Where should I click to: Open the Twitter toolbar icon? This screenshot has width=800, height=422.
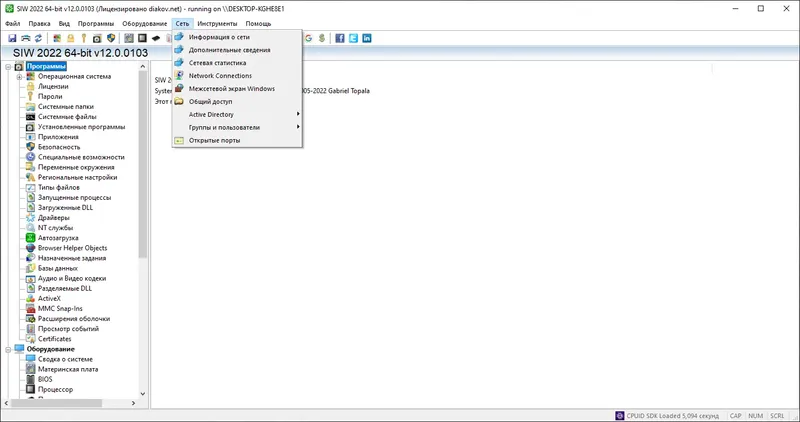tap(353, 38)
